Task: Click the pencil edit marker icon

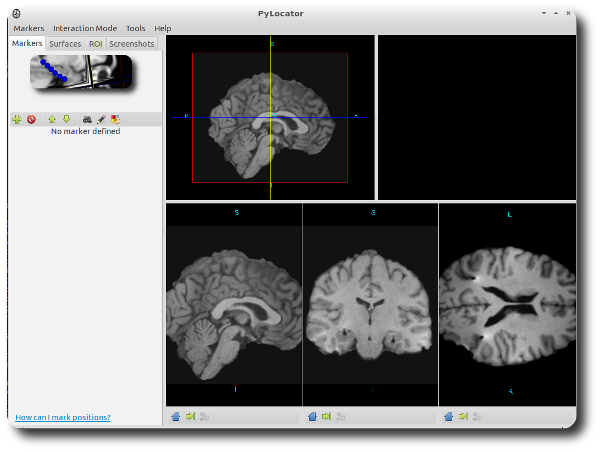Action: pos(101,119)
